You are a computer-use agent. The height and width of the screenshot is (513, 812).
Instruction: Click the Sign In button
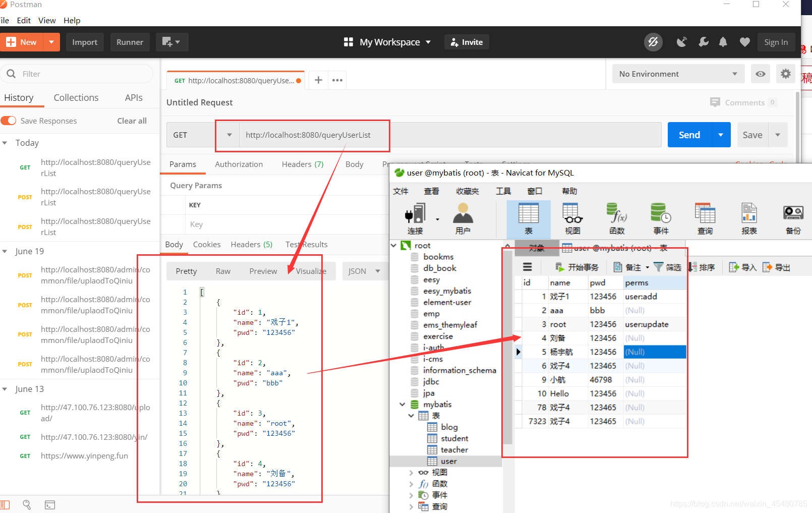(776, 42)
